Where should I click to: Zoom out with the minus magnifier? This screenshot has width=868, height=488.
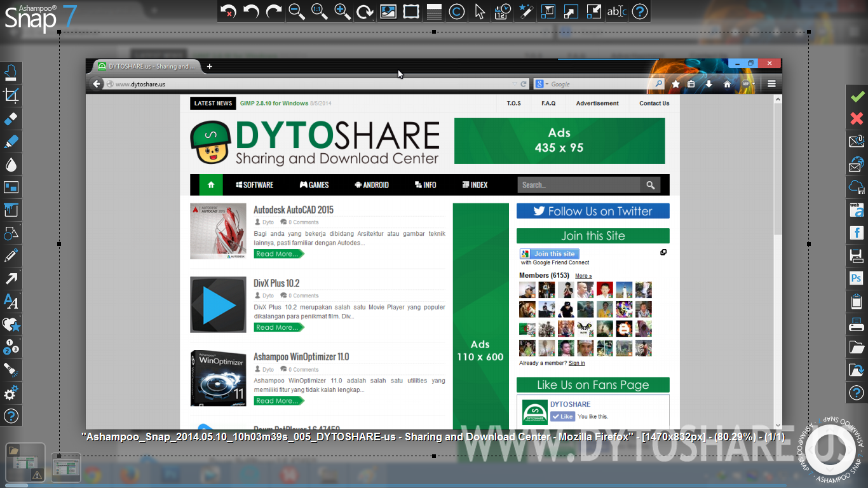[297, 11]
